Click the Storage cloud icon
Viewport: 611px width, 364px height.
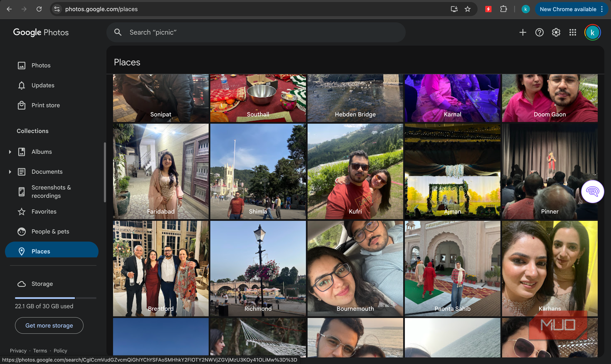tap(22, 284)
